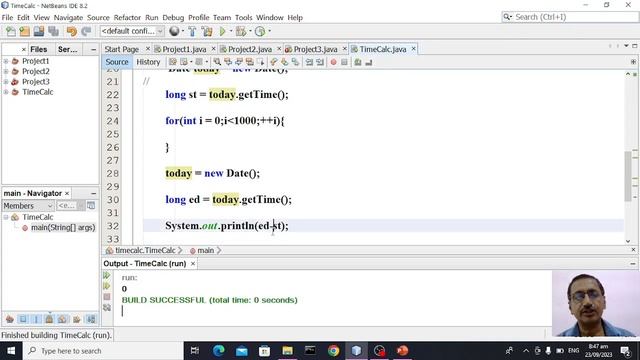This screenshot has width=640, height=360.
Task: Click the New Project toolbar icon
Action: [x=24, y=31]
